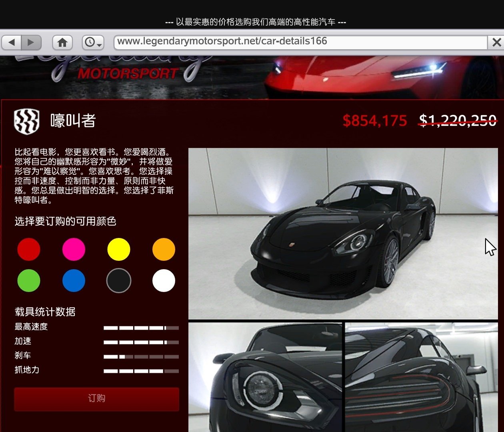
Task: Click the Pfister brand shield logo
Action: point(26,122)
